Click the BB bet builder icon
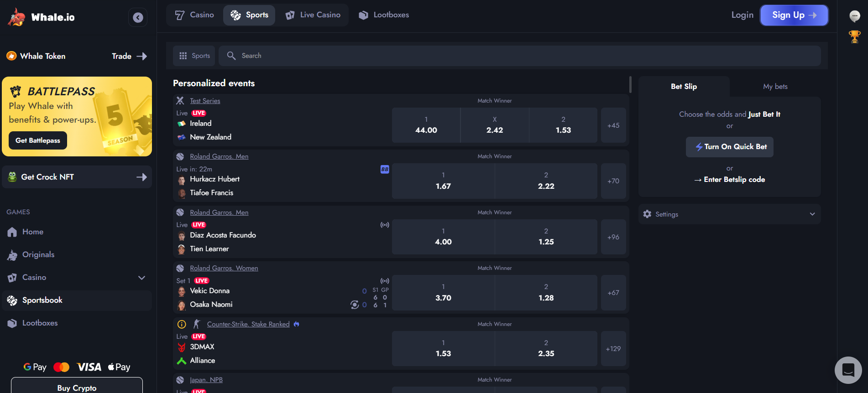The width and height of the screenshot is (868, 393). tap(385, 169)
